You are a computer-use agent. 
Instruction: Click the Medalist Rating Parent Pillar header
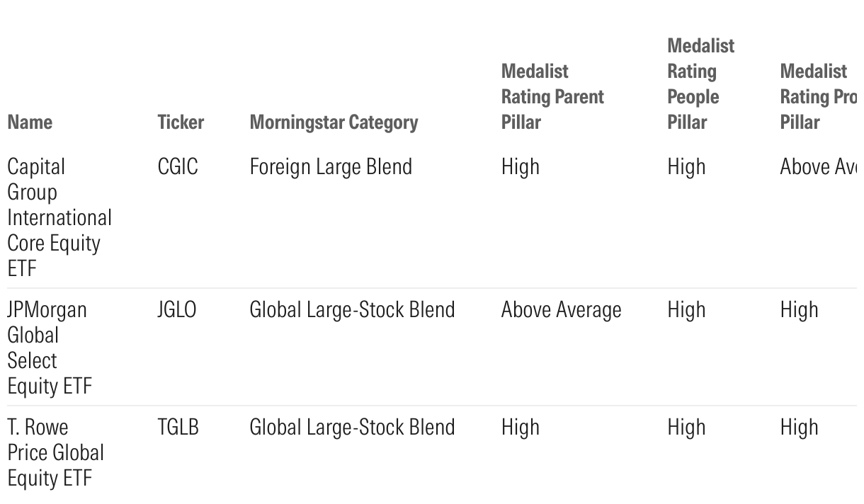tap(552, 96)
